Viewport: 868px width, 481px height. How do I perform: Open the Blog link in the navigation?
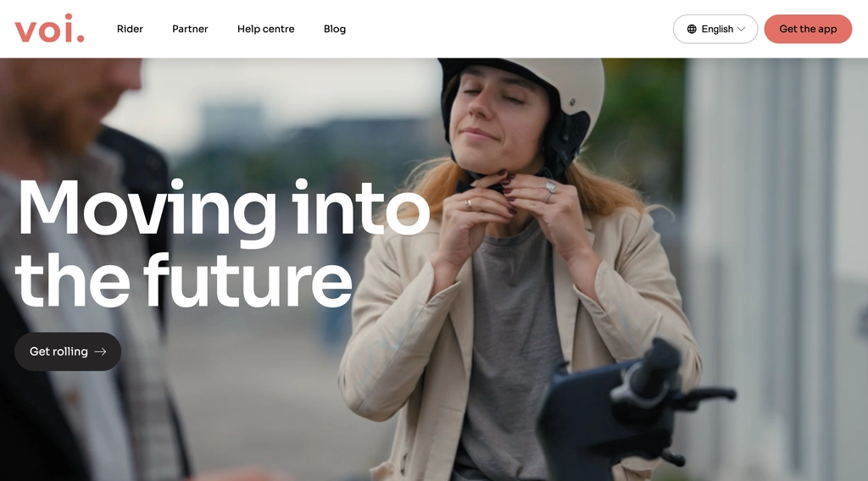335,29
